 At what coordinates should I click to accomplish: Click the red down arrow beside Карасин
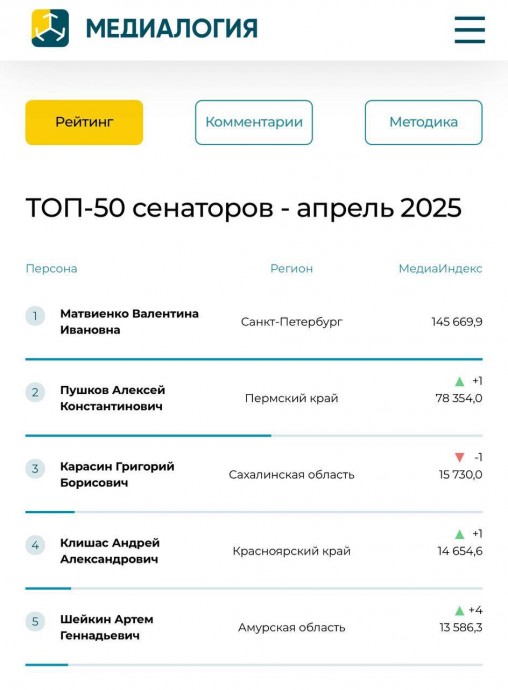(460, 458)
